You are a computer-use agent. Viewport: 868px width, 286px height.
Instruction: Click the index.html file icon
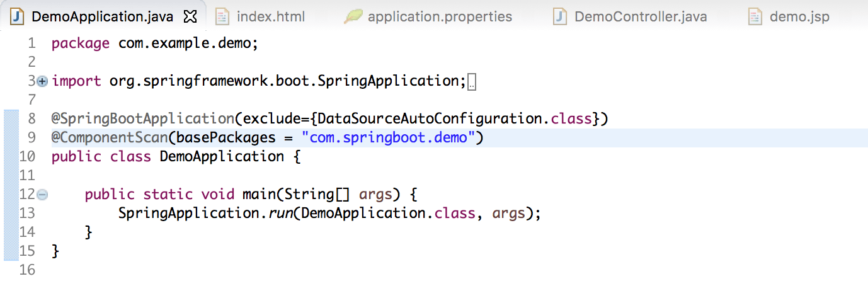click(222, 16)
